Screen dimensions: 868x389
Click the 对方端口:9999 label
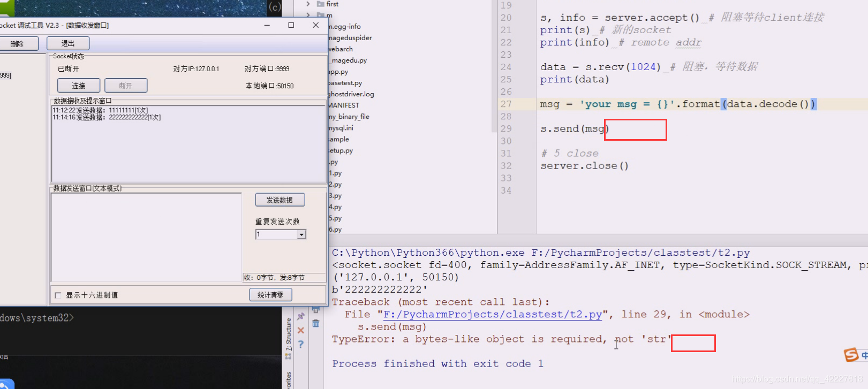(267, 69)
